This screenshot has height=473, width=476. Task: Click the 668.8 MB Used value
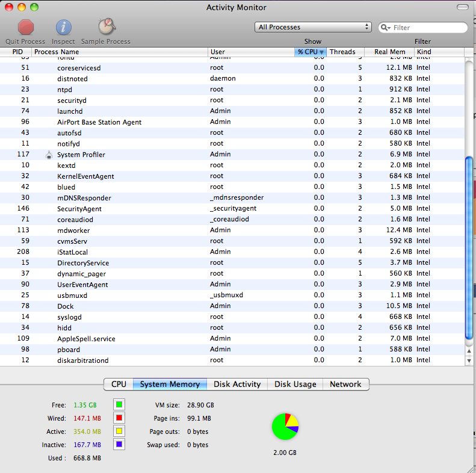point(87,458)
